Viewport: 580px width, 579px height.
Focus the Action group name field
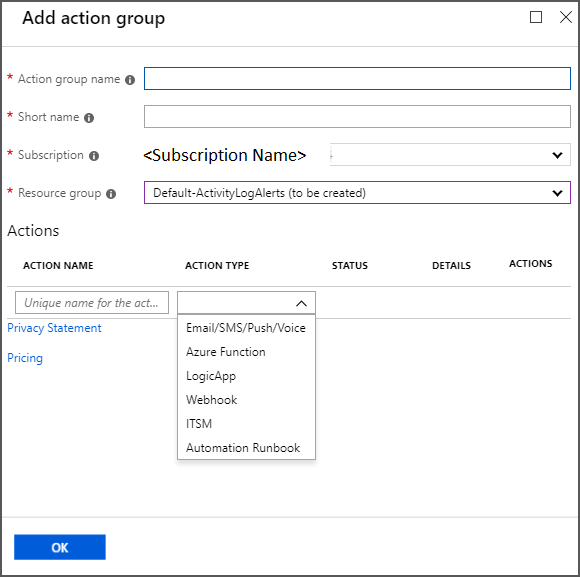pos(357,78)
